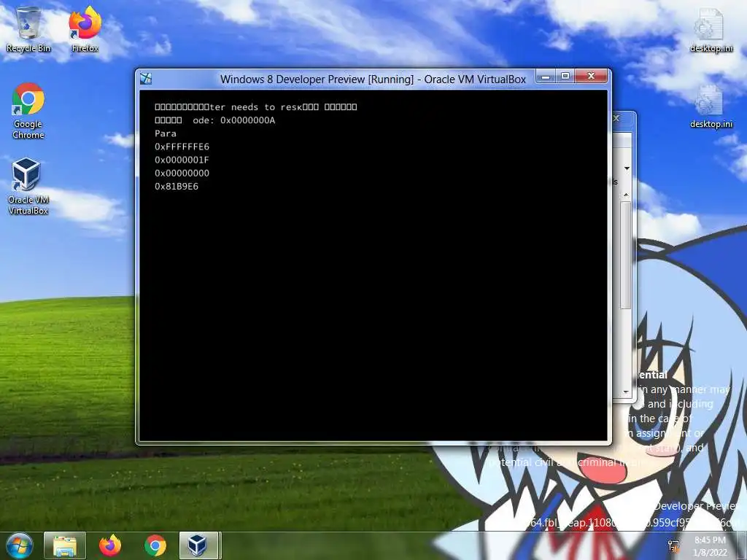
Task: Click the scroll-down arrow in the background window
Action: 626,392
